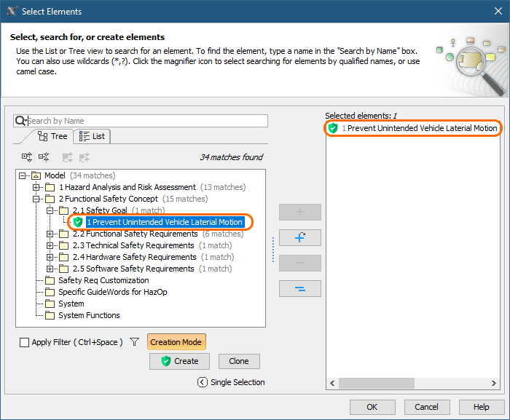This screenshot has width=510, height=420.
Task: Switch to Single Selection mode
Action: point(231,382)
